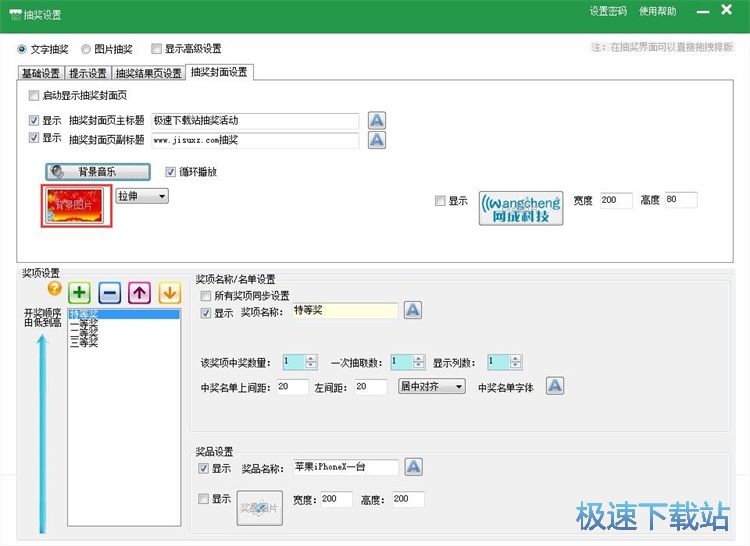Screen dimensions: 750x546
Task: Click the subtitle field www.jisuxz.com抽奖
Action: [255, 140]
